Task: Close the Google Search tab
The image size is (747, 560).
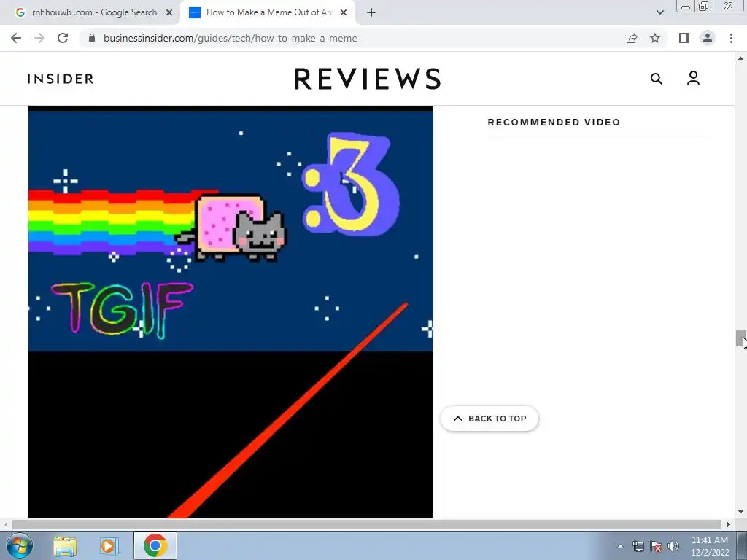Action: click(x=169, y=12)
